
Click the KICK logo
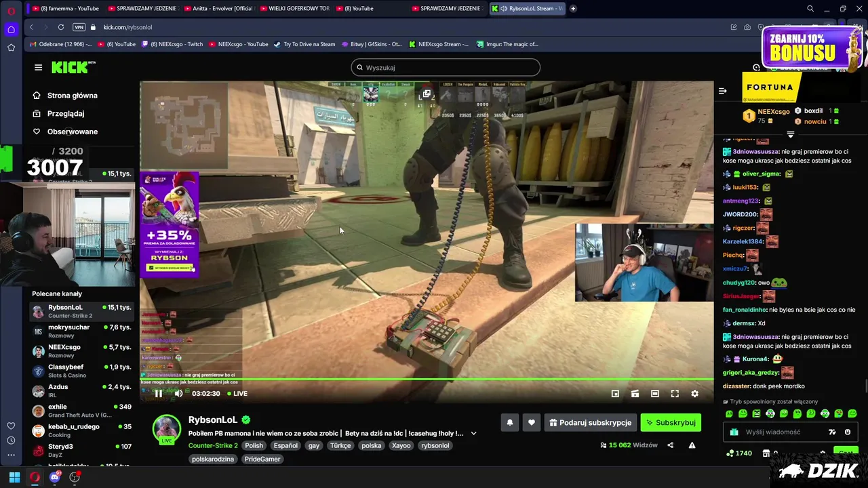pos(73,67)
